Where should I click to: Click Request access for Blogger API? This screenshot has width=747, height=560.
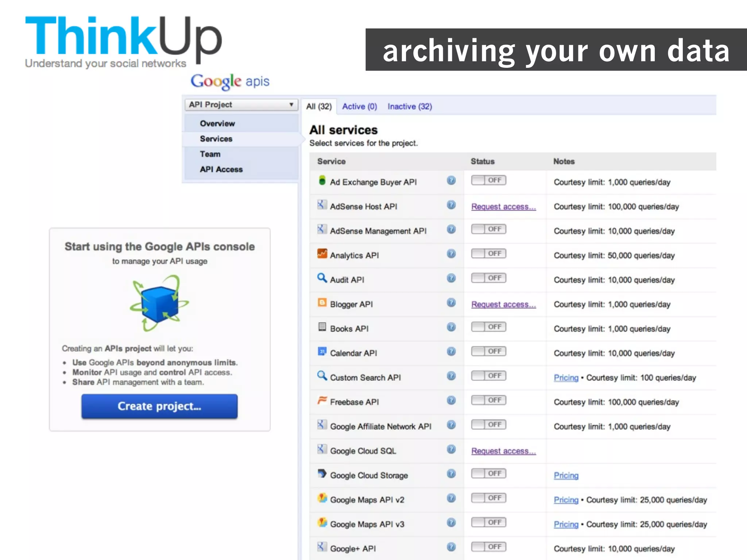point(503,304)
